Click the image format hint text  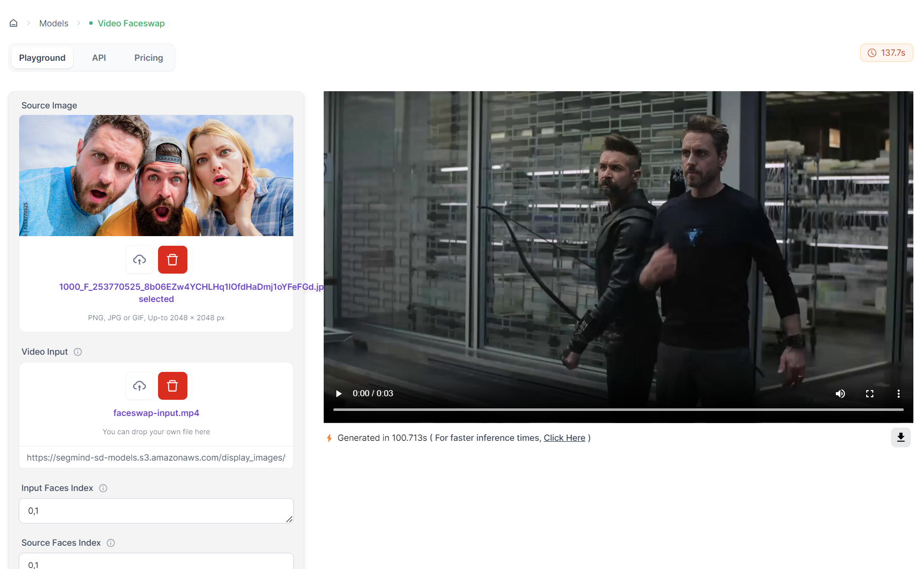pos(156,318)
